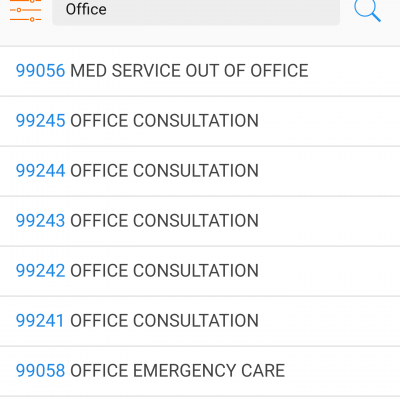
Task: Select OFFICE EMERGENCY CARE entry
Action: pyautogui.click(x=177, y=371)
